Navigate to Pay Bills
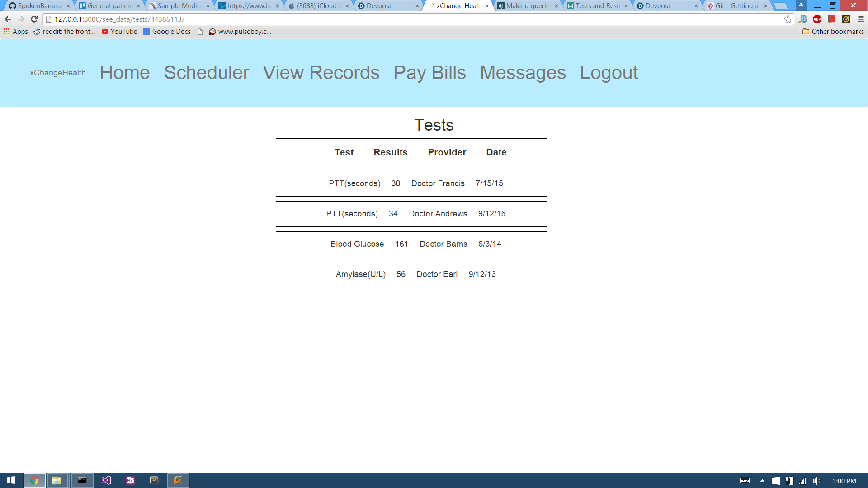 point(429,73)
